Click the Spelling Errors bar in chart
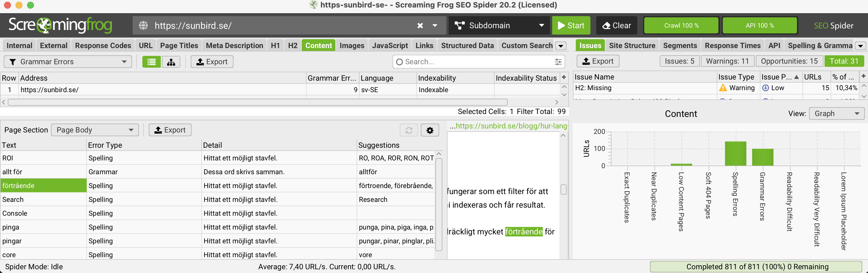Viewport: 868px width, 273px height. coord(735,153)
